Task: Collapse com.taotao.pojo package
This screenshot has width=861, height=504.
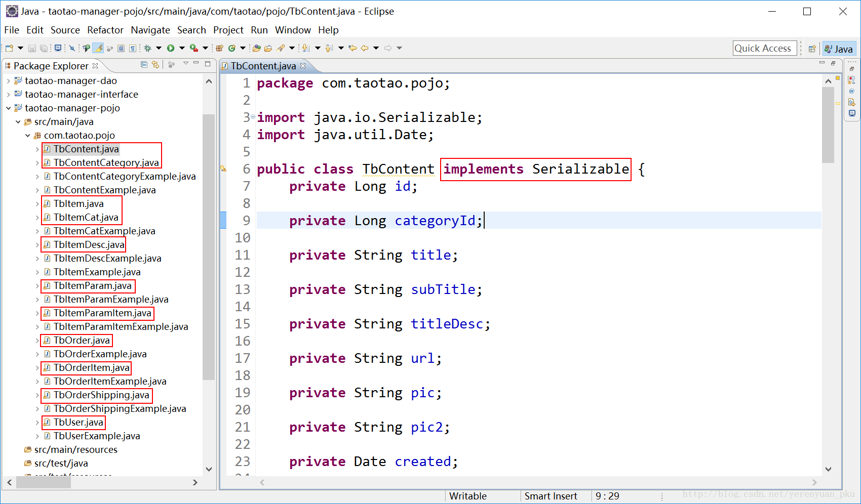Action: tap(27, 135)
